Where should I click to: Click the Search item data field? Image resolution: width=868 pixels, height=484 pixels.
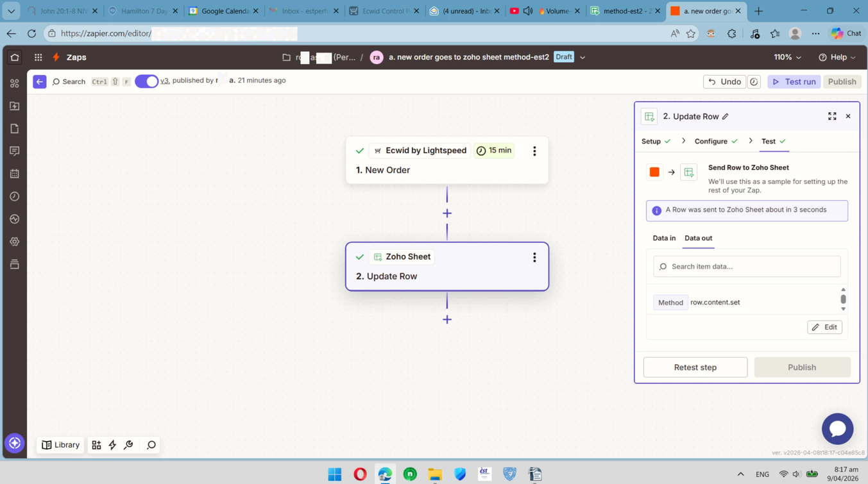tap(747, 267)
